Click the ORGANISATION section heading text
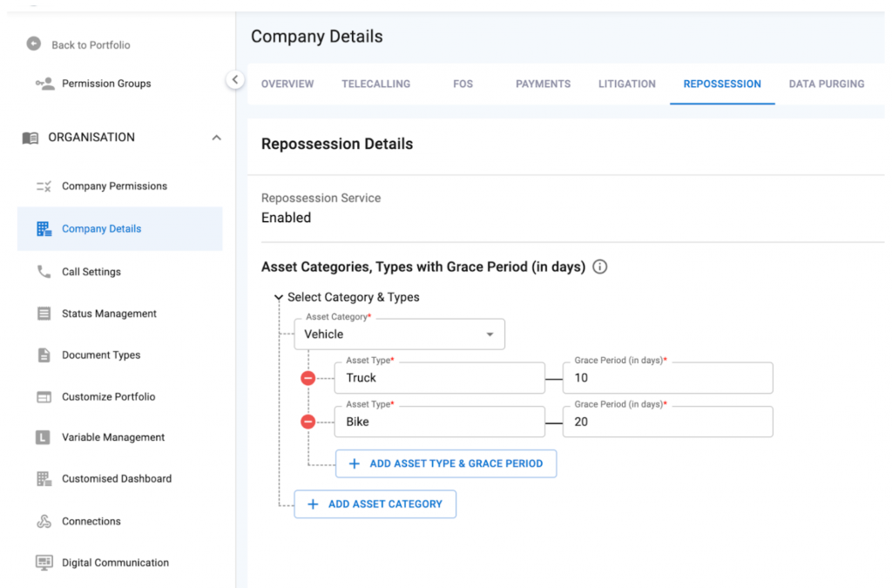The image size is (892, 588). click(91, 138)
